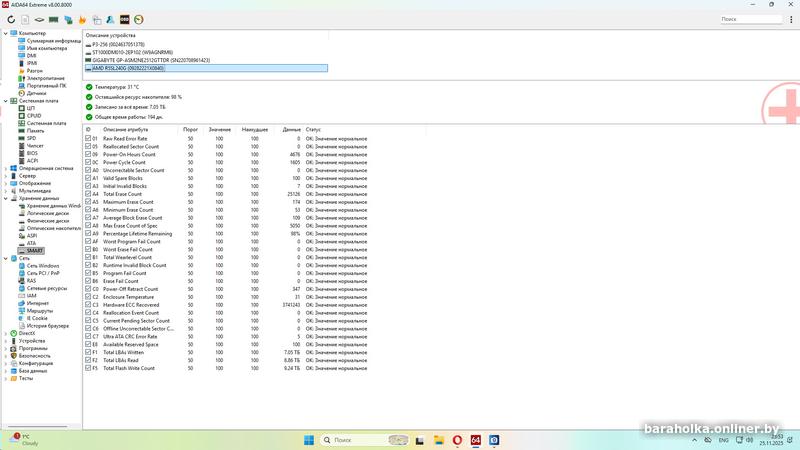Expand the Сервер tree node
Screen dimensions: 800x450
pos(6,176)
